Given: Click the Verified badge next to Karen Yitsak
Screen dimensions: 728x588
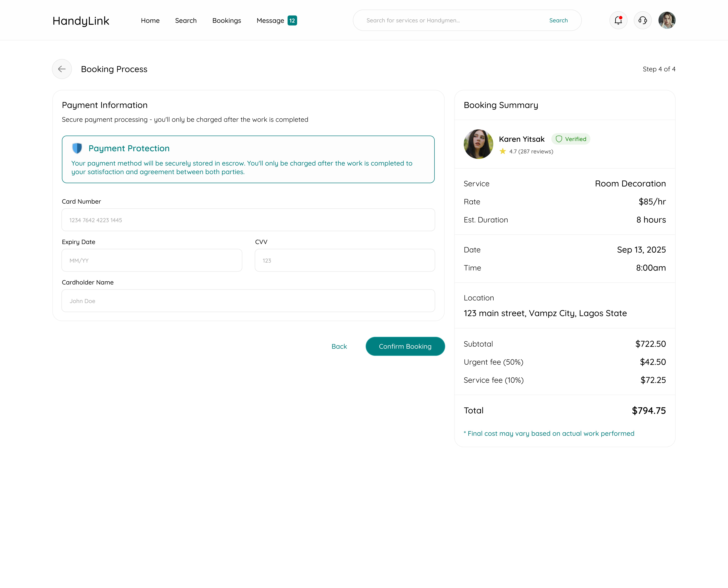Looking at the screenshot, I should point(571,139).
